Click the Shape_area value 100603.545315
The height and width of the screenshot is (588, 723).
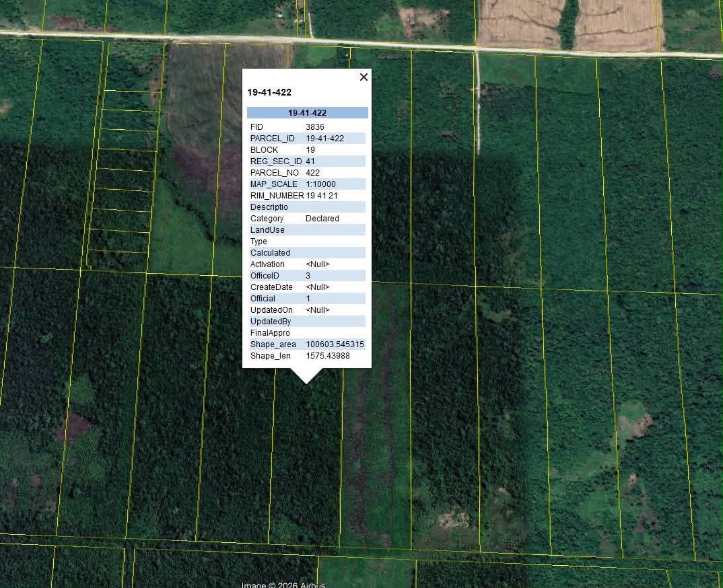(335, 344)
